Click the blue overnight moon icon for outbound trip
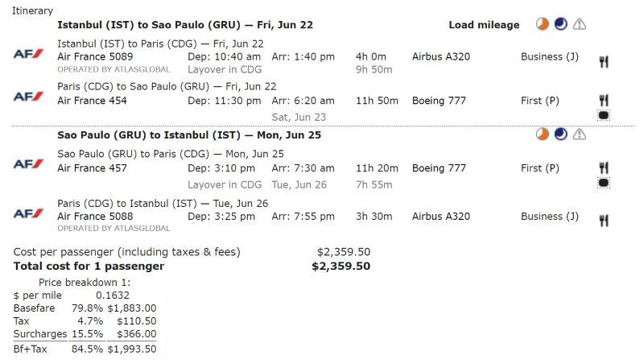The width and height of the screenshot is (644, 364). click(x=561, y=25)
